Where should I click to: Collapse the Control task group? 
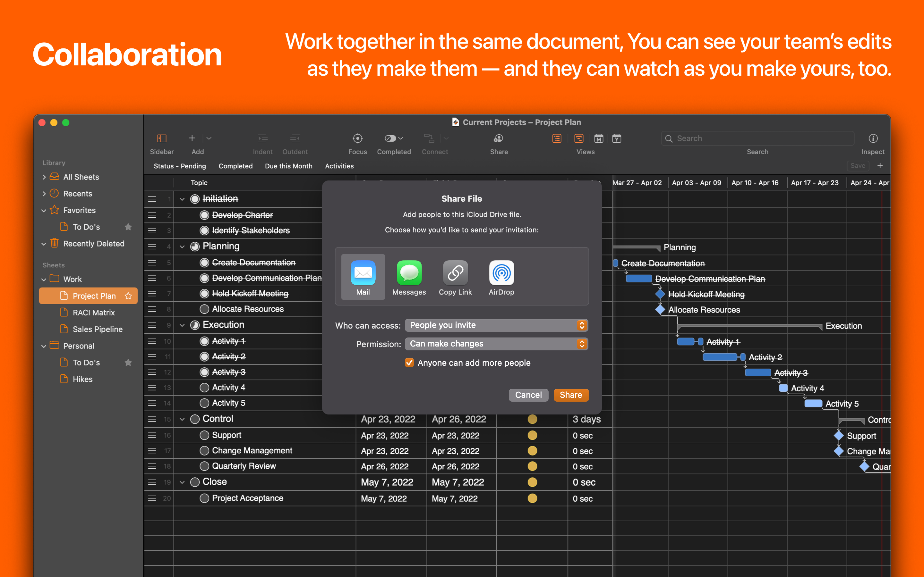click(x=182, y=419)
